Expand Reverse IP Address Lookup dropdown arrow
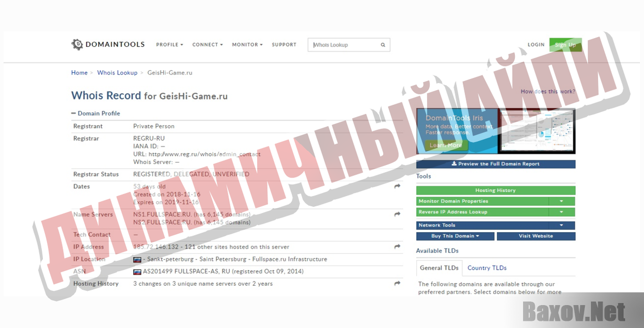The image size is (644, 328). click(x=562, y=212)
